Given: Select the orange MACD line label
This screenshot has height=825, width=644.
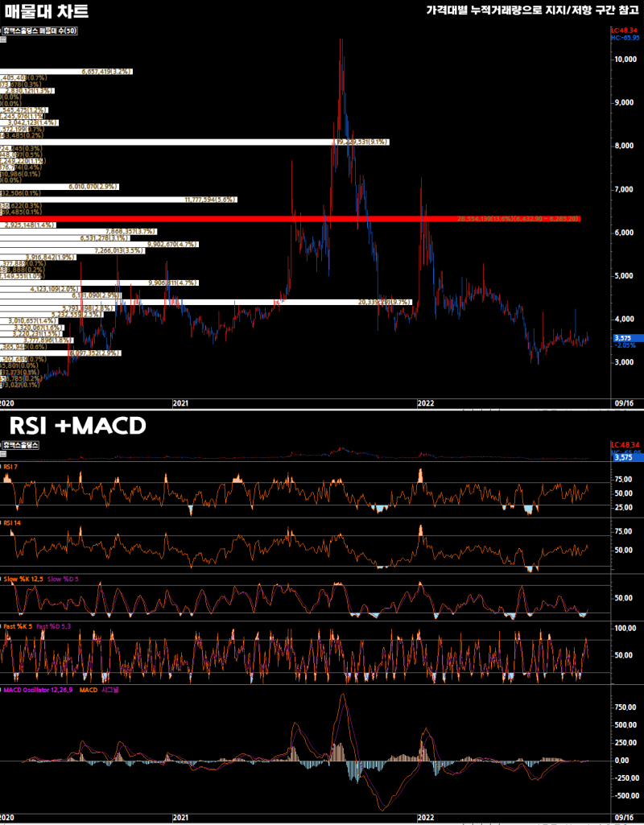Looking at the screenshot, I should click(89, 690).
